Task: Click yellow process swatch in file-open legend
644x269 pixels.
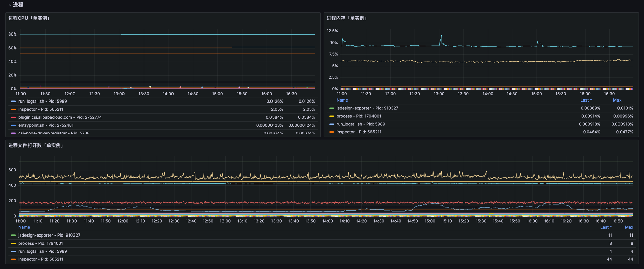Action: click(x=13, y=243)
